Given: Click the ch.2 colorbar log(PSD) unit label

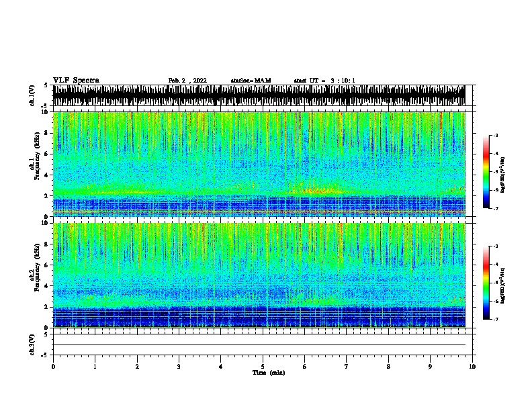Looking at the screenshot, I should click(x=503, y=285).
